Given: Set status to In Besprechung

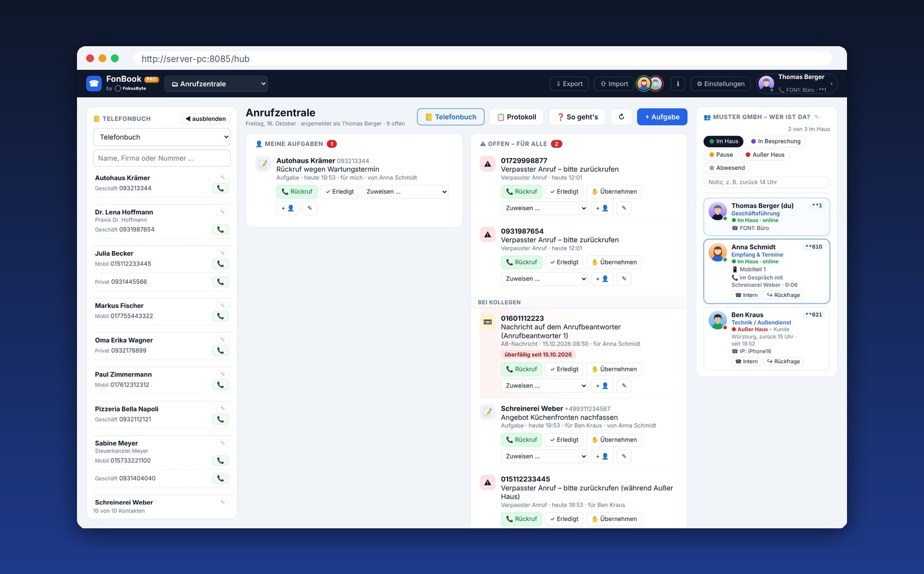Looking at the screenshot, I should point(776,141).
